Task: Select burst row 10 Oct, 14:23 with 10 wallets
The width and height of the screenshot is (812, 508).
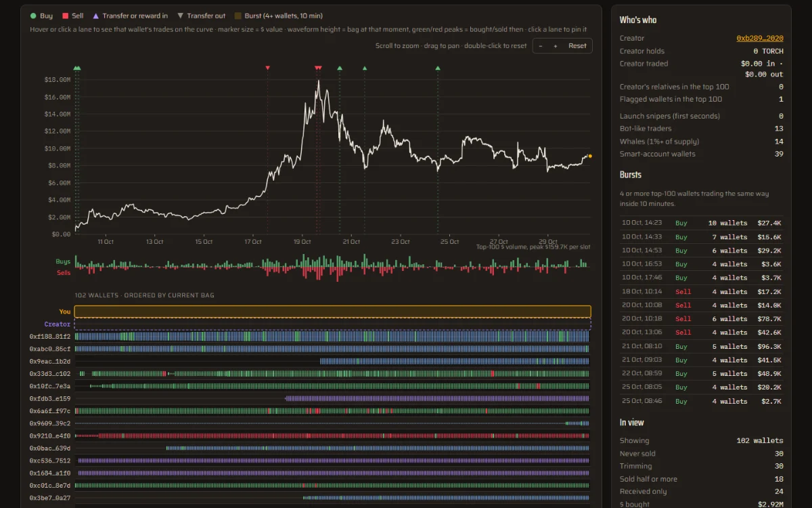Action: point(701,223)
